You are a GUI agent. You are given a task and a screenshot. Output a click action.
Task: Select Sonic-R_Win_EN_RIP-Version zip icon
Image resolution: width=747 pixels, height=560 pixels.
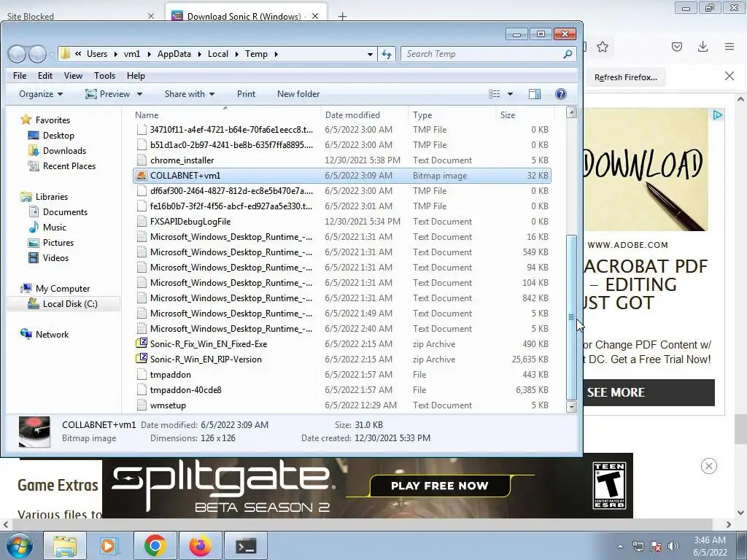(x=141, y=359)
